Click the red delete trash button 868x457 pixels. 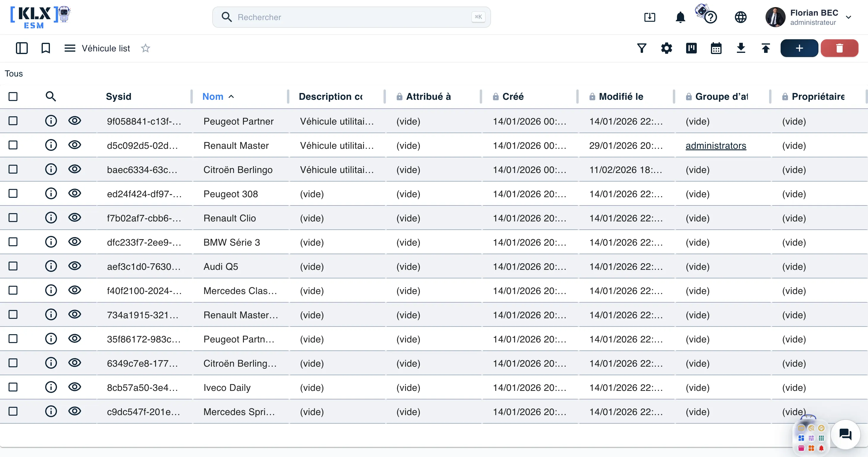pyautogui.click(x=839, y=48)
